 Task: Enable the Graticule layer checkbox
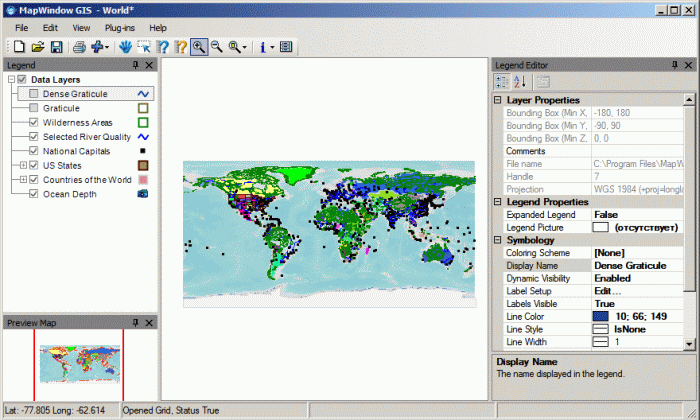(33, 108)
